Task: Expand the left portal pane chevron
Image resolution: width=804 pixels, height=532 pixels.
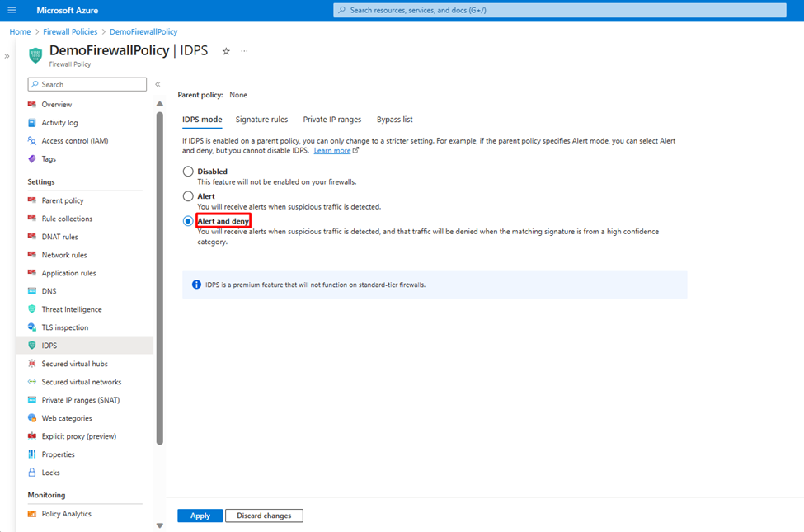Action: pos(7,56)
